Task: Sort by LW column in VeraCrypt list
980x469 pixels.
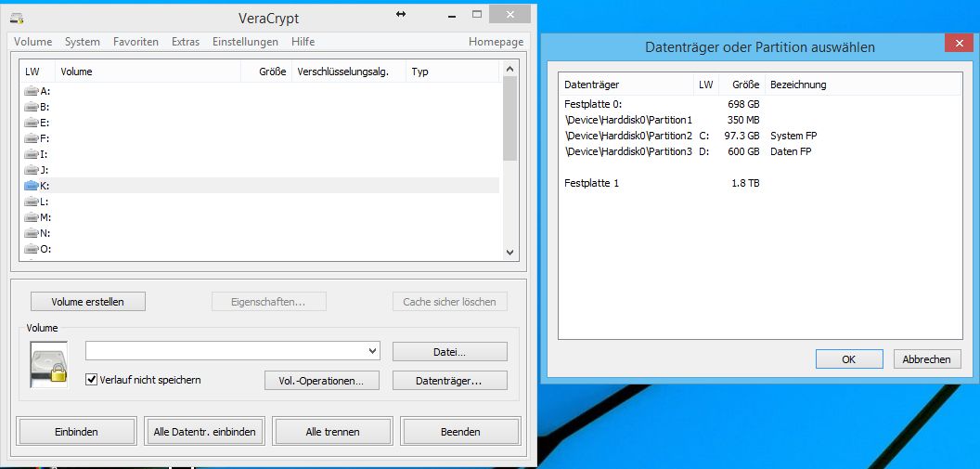Action: (x=37, y=72)
